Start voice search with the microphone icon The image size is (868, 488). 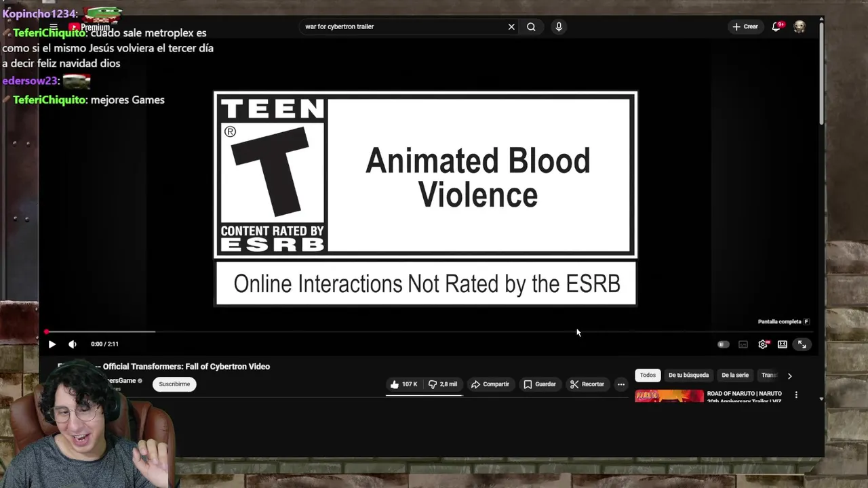[x=559, y=26]
